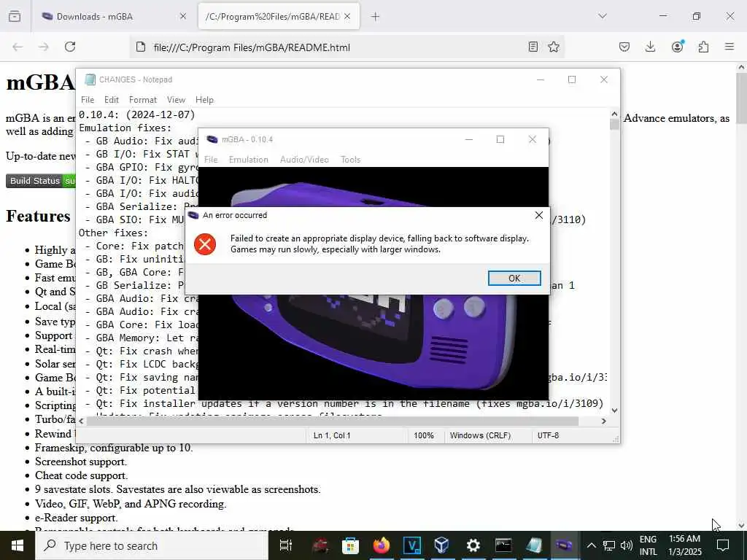Image resolution: width=747 pixels, height=560 pixels.
Task: Click 'Windows (CRLF)' in Notepad status bar
Action: click(x=480, y=435)
